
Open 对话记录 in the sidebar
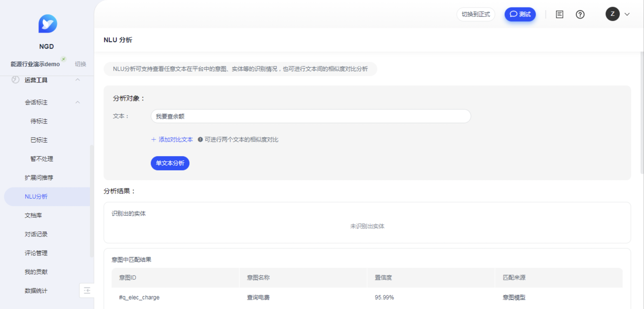click(x=36, y=234)
